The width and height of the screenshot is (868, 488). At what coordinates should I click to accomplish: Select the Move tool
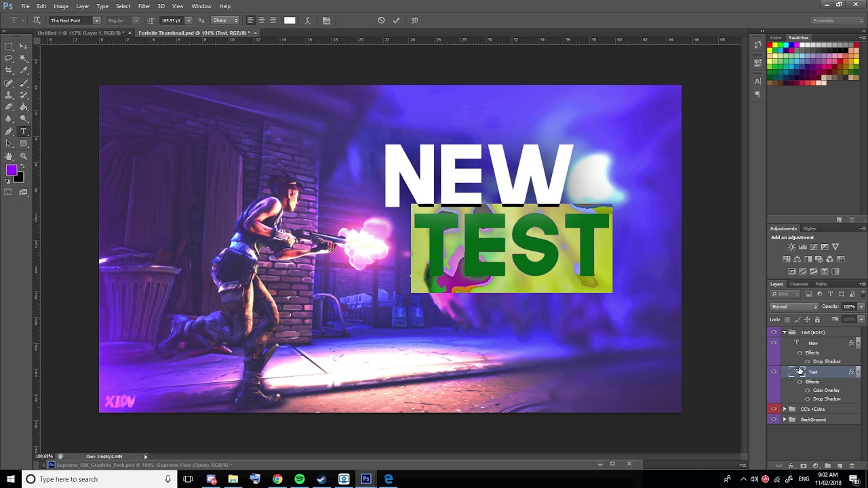(24, 47)
